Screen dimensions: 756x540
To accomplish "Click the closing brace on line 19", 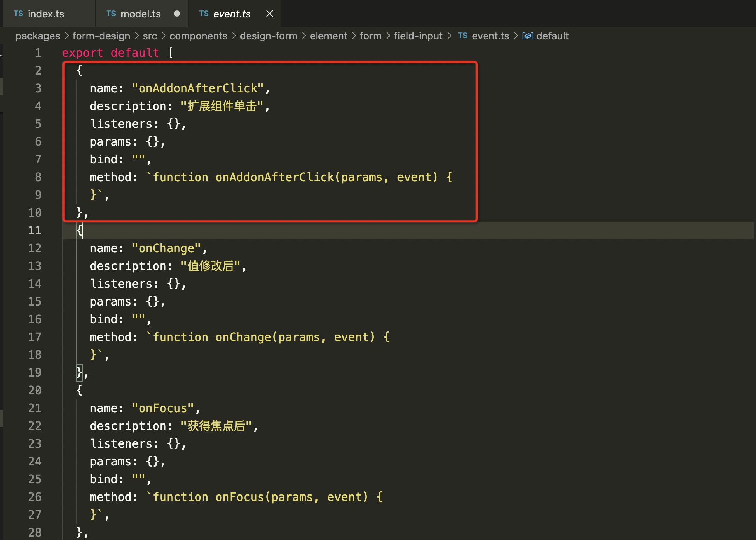I will tap(79, 372).
